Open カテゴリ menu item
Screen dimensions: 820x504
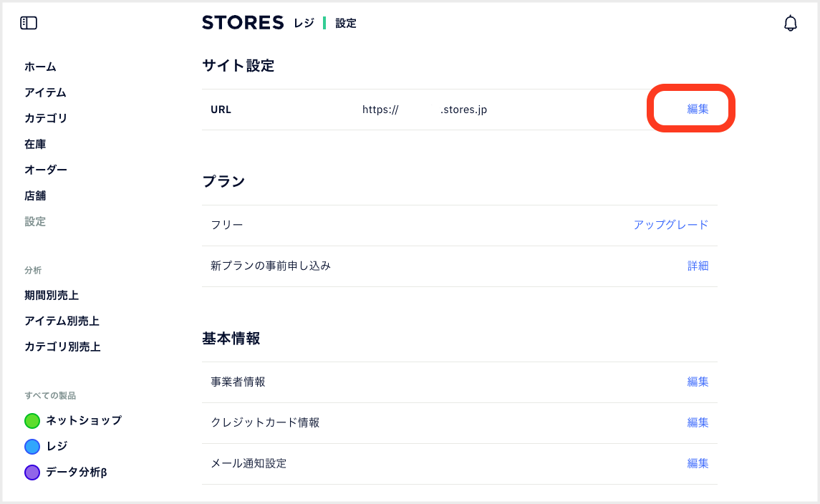(x=46, y=118)
